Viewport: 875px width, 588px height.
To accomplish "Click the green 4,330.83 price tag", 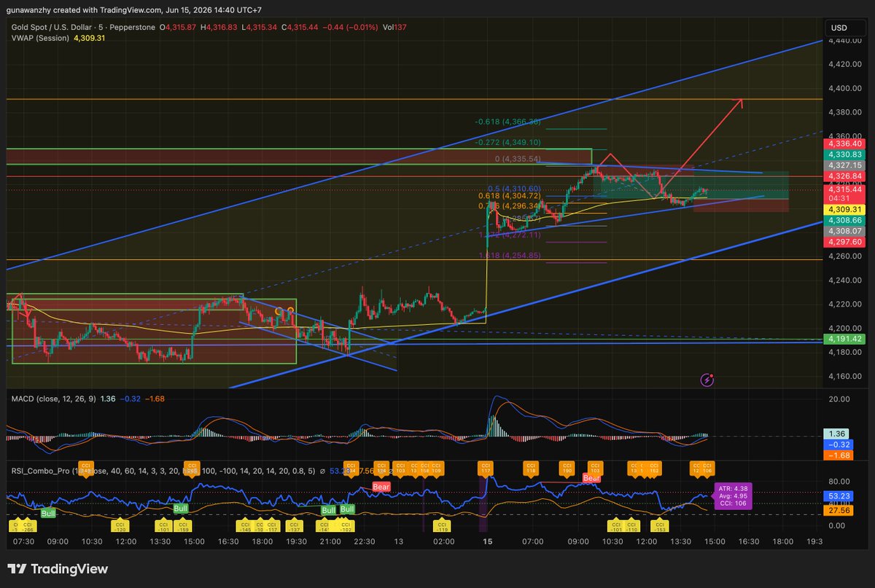I will pyautogui.click(x=843, y=155).
